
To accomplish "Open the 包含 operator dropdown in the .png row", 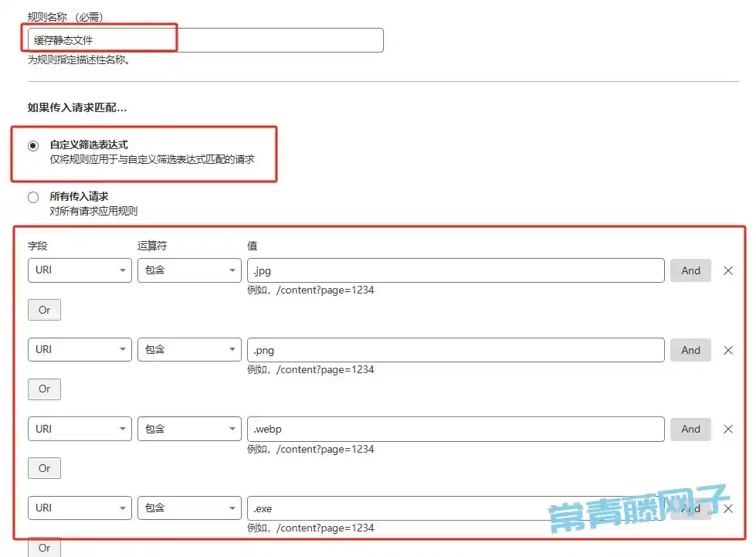I will pyautogui.click(x=189, y=350).
